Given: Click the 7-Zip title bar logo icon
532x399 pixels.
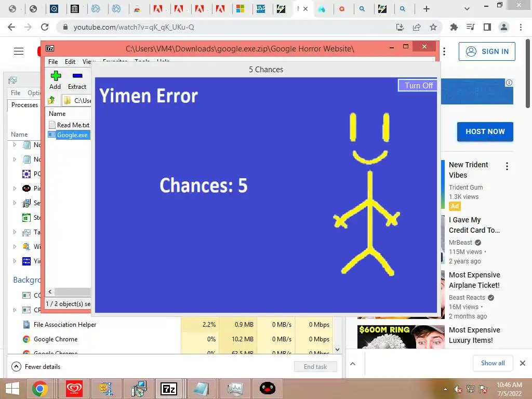Looking at the screenshot, I should coord(50,48).
